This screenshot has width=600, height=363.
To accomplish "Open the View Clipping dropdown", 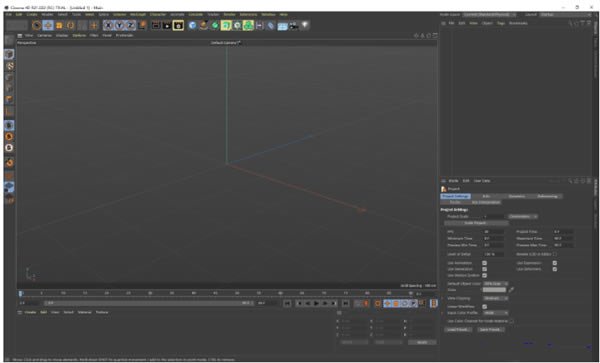I will pyautogui.click(x=496, y=298).
